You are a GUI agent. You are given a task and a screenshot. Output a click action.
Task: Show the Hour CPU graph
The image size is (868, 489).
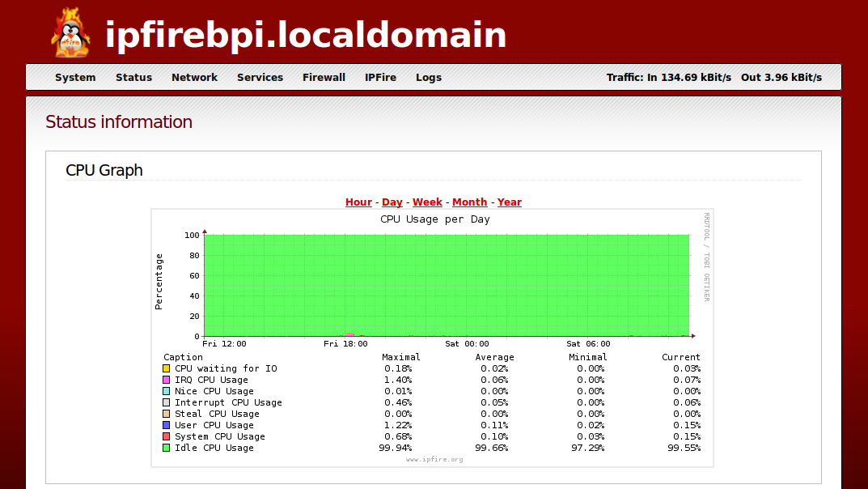pos(358,202)
